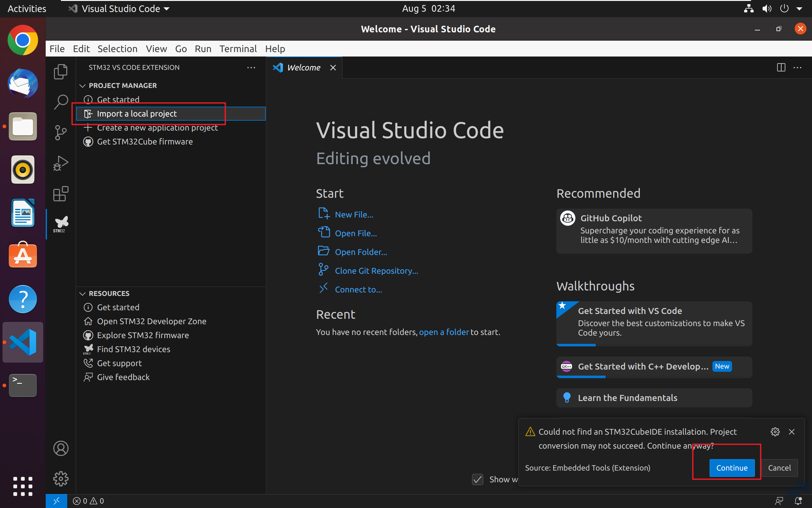Screen dimensions: 812x508
Task: Open Get Started with VS Code walkthrough
Action: click(654, 324)
